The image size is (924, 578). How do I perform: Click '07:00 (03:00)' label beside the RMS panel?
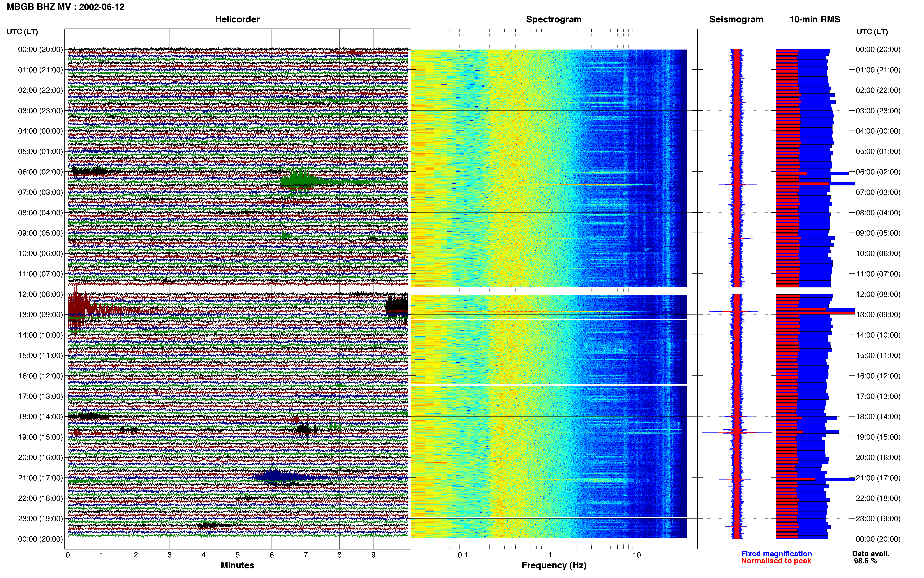pos(878,192)
